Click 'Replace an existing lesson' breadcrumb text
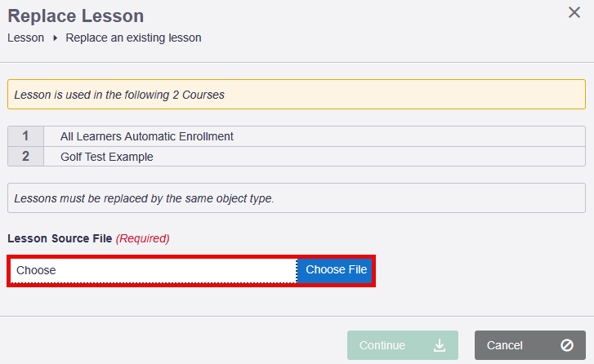This screenshot has height=364, width=594. (133, 38)
